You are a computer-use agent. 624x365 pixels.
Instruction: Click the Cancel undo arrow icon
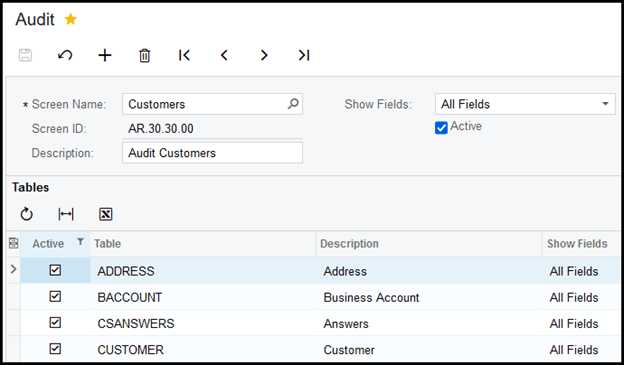pos(65,55)
